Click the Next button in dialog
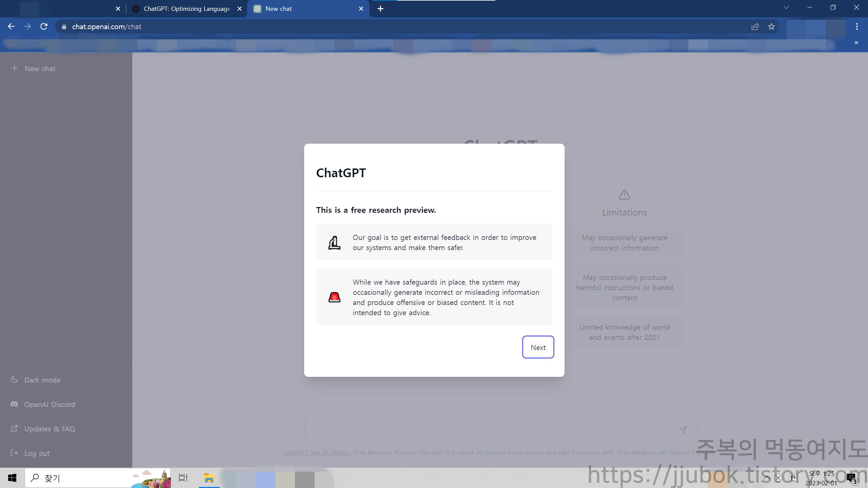This screenshot has height=488, width=868. click(538, 347)
